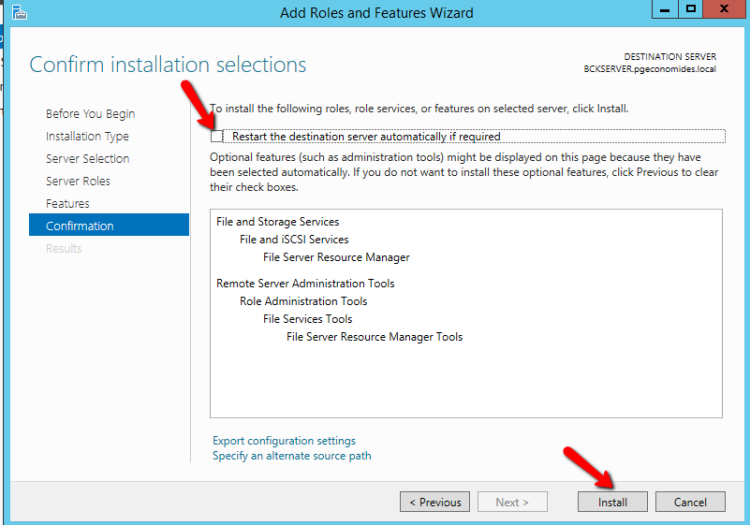Click the Install button
750x525 pixels.
[x=612, y=502]
